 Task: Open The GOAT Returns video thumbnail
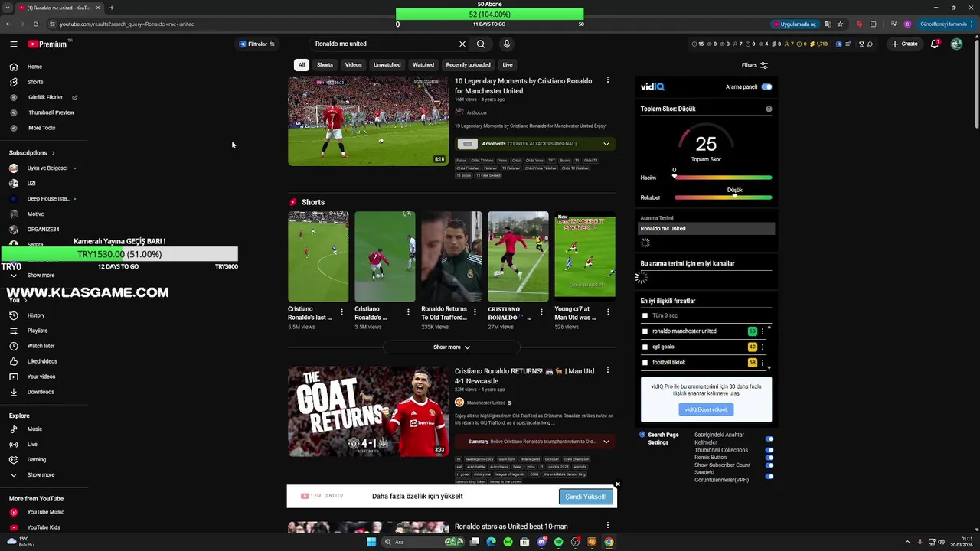[x=367, y=412]
